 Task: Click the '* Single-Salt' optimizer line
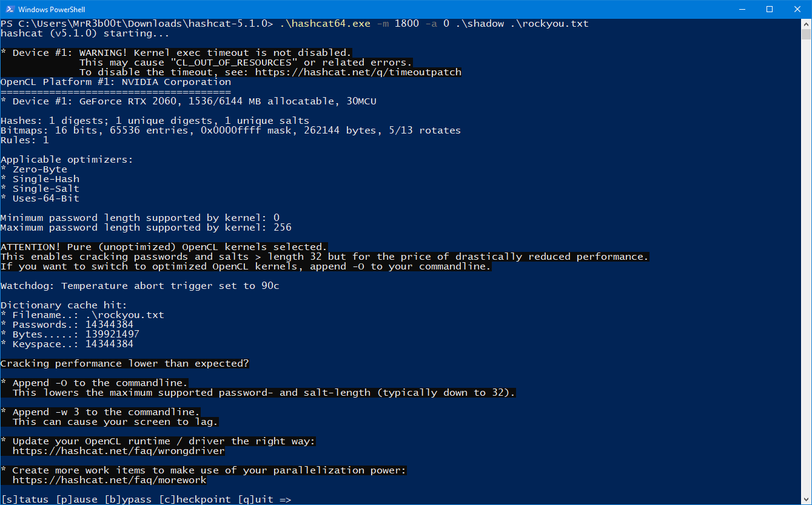[x=40, y=189]
